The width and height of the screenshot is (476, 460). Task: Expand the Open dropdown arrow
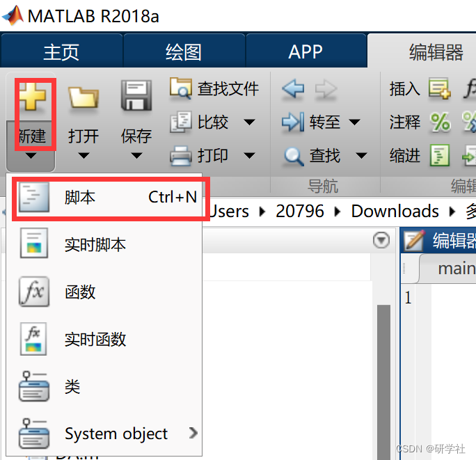(84, 156)
